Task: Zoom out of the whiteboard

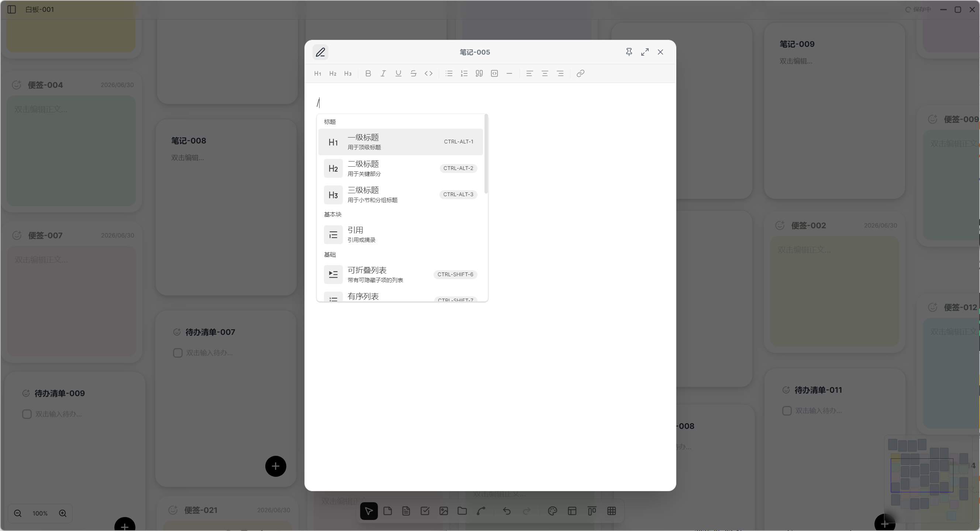Action: click(x=17, y=514)
